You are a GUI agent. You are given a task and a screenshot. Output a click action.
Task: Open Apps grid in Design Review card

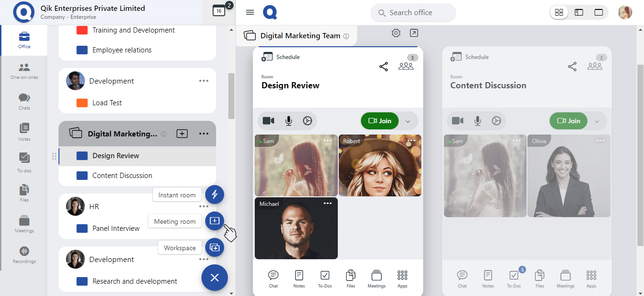click(x=402, y=279)
